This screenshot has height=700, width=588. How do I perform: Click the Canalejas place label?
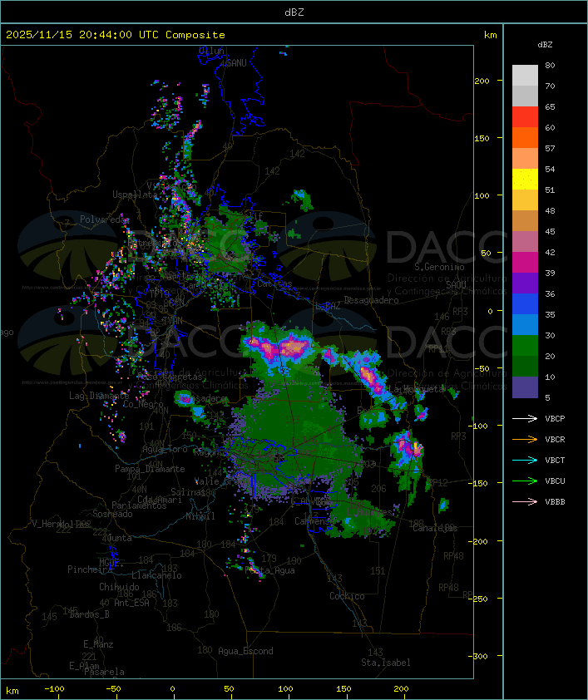(435, 528)
